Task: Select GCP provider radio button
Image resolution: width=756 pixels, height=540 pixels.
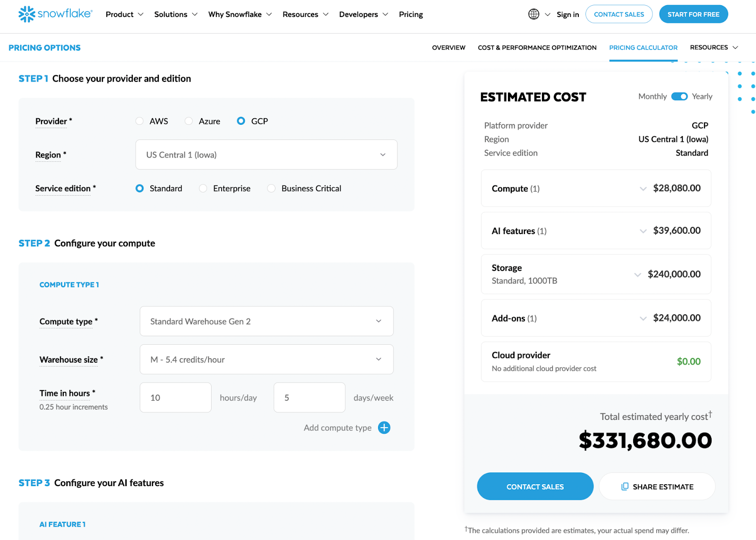Action: (241, 121)
